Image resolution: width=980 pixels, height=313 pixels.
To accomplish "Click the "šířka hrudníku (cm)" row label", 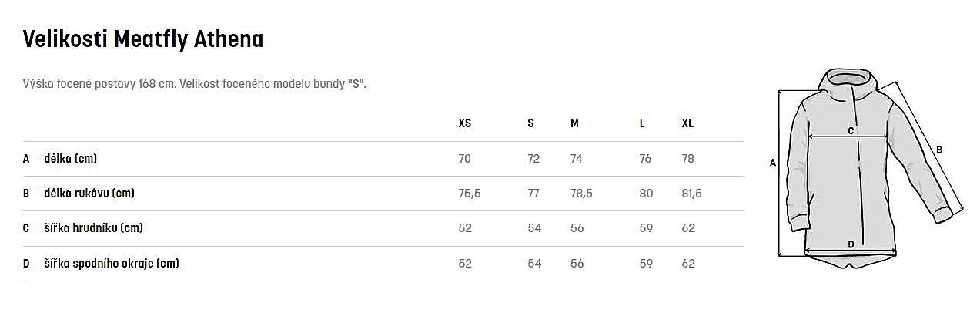I will pyautogui.click(x=94, y=228).
